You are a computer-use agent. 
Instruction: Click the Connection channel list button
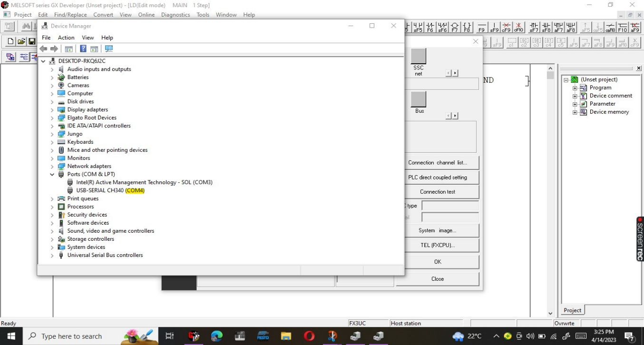tap(438, 162)
